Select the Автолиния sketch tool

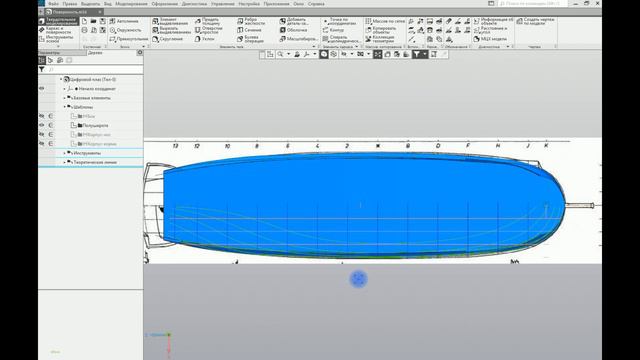124,21
